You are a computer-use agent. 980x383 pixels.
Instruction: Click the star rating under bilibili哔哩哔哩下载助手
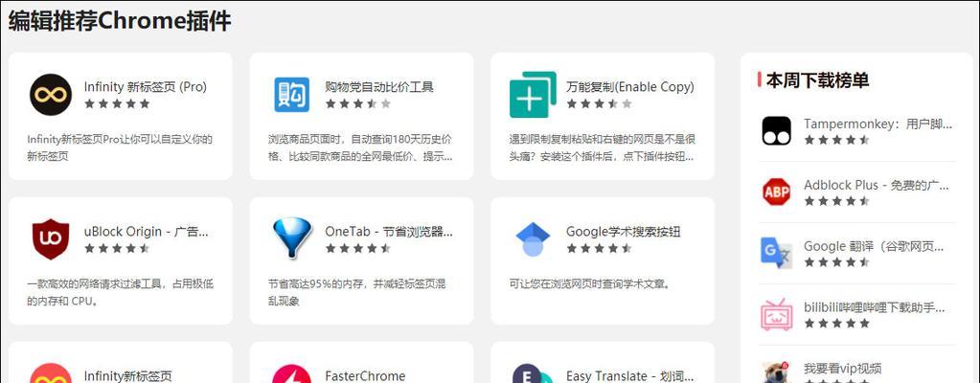coord(837,324)
